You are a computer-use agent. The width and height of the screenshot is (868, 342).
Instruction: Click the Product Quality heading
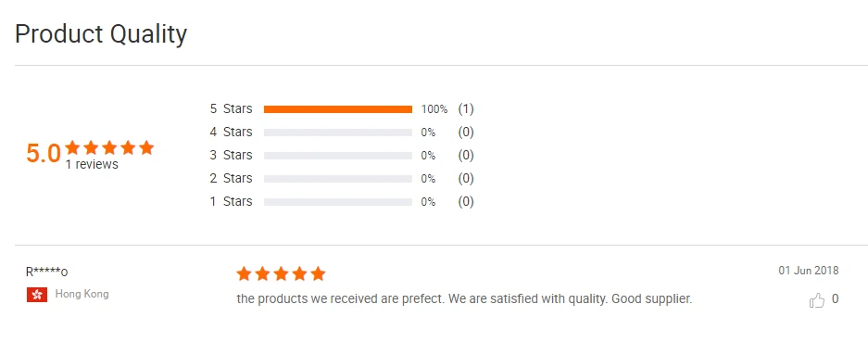(x=101, y=34)
